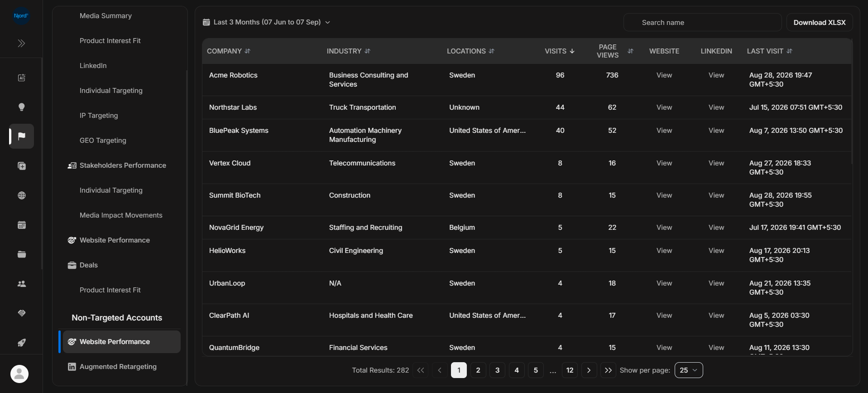Screen dimensions: 868x393
Task: Go to results page 3
Action: [497, 370]
